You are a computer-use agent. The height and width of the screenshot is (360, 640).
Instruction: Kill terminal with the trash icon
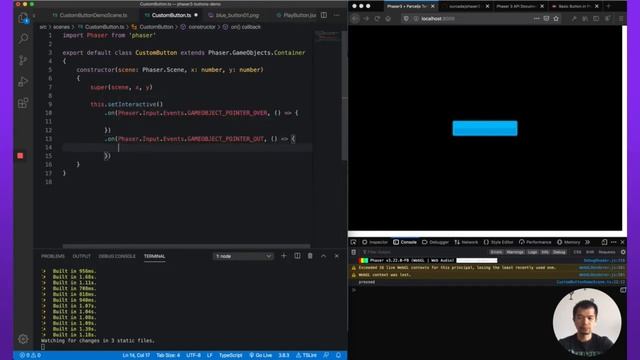click(310, 256)
